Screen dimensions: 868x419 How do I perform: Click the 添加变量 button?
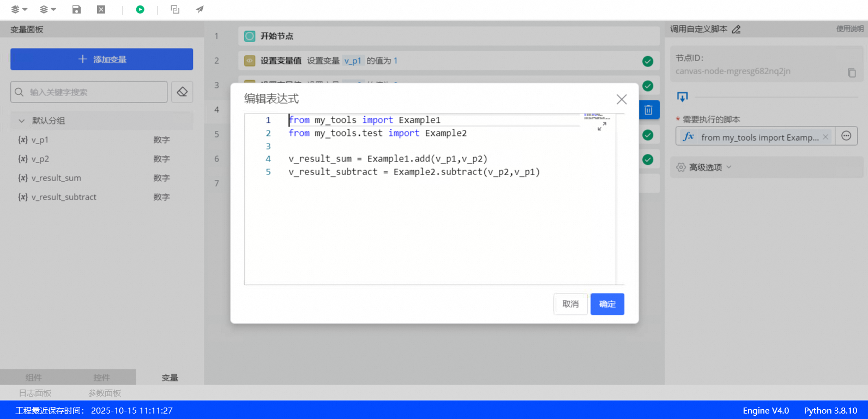[x=101, y=59]
